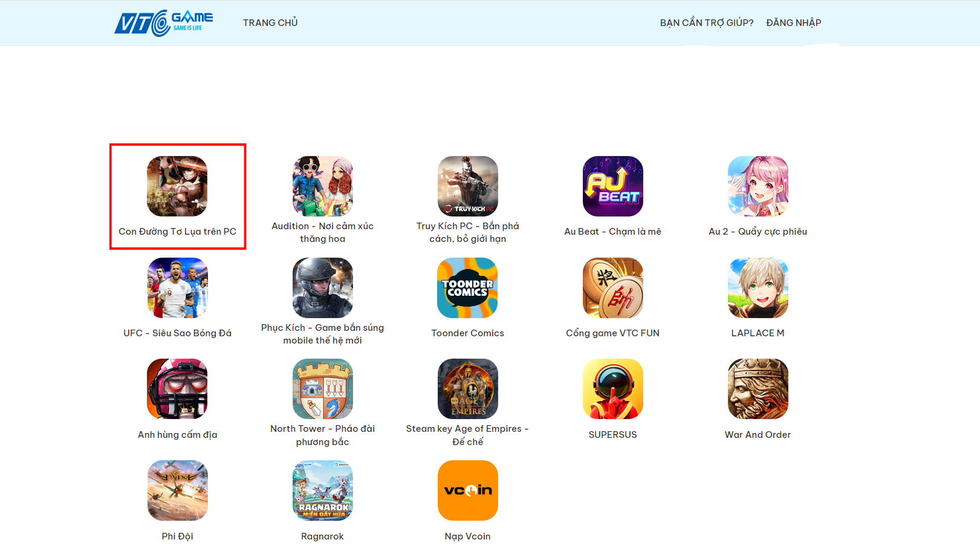This screenshot has height=557, width=980.
Task: Click the VTC Game logo
Action: click(163, 23)
